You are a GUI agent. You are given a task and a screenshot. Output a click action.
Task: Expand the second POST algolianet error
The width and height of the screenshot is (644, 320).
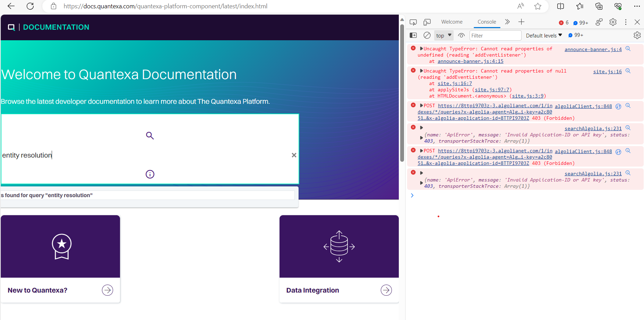[x=421, y=151]
